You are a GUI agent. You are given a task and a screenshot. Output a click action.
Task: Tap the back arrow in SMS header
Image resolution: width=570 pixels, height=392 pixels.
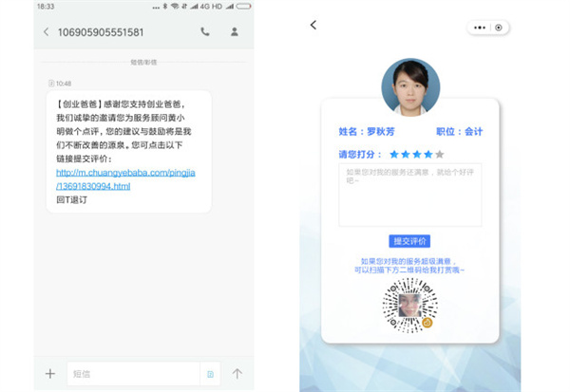pos(46,32)
